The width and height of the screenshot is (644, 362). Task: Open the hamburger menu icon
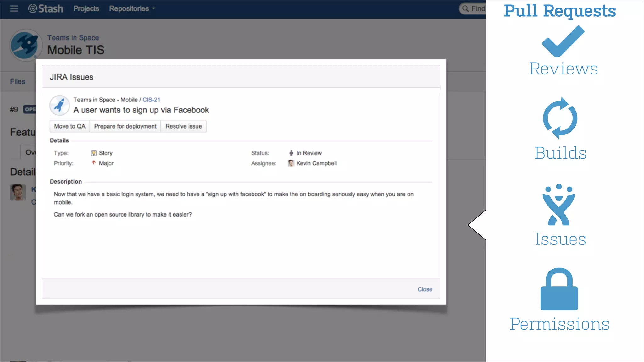click(14, 8)
